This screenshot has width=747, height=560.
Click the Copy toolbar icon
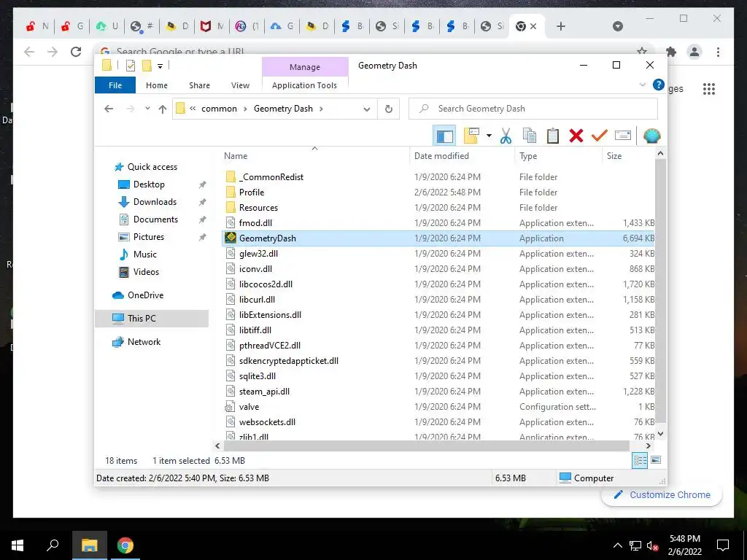(530, 136)
